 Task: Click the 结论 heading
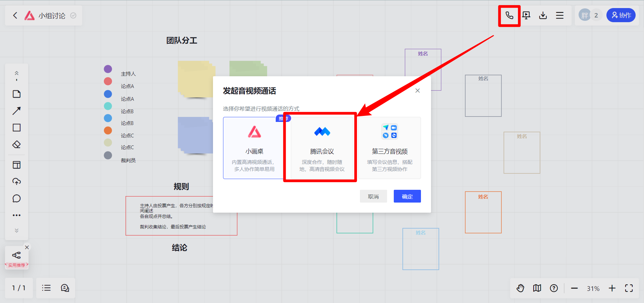179,248
